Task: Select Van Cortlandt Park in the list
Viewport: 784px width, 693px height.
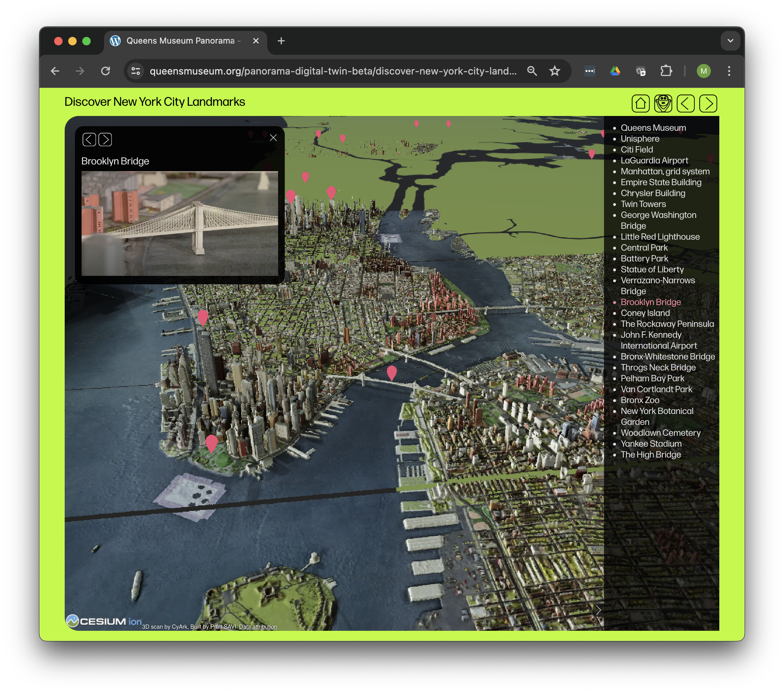Action: 656,389
